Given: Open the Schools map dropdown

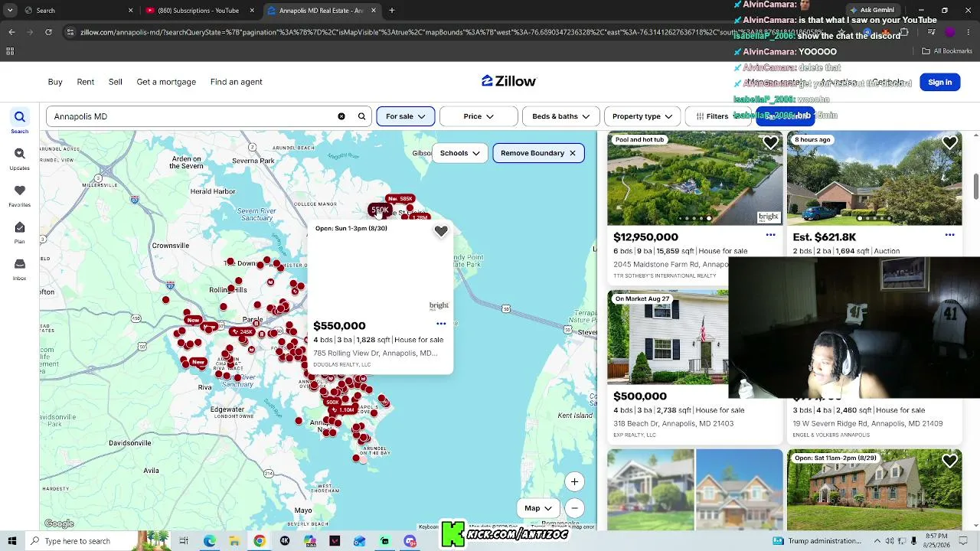Looking at the screenshot, I should coord(459,153).
